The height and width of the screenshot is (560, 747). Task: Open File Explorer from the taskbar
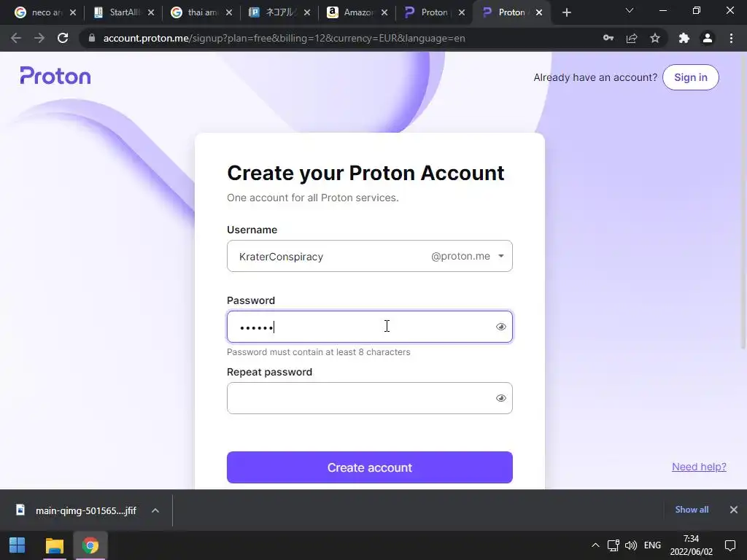tap(54, 545)
